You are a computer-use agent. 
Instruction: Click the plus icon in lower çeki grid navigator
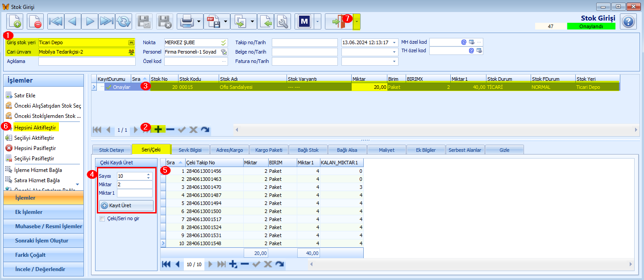tap(233, 264)
